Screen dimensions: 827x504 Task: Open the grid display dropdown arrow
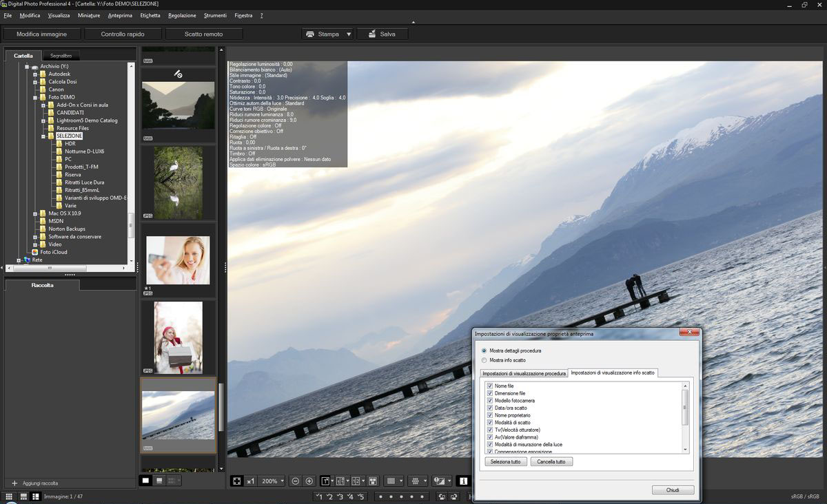click(400, 481)
